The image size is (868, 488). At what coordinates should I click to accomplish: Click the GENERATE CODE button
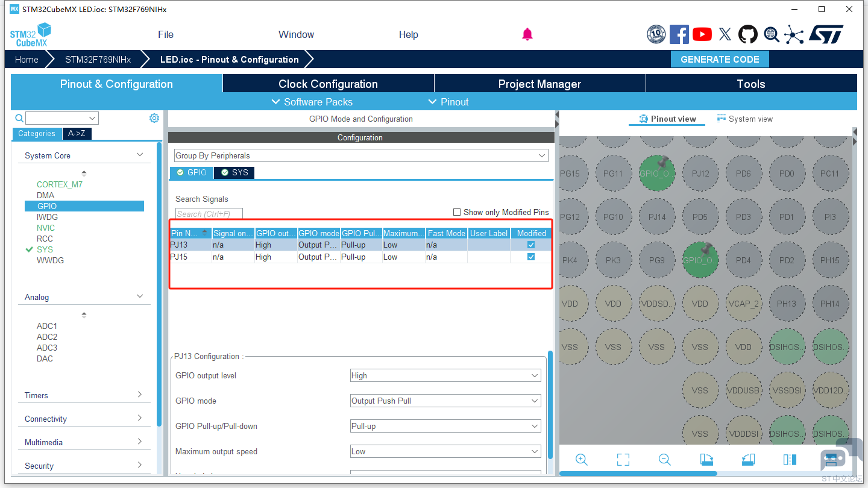point(720,59)
